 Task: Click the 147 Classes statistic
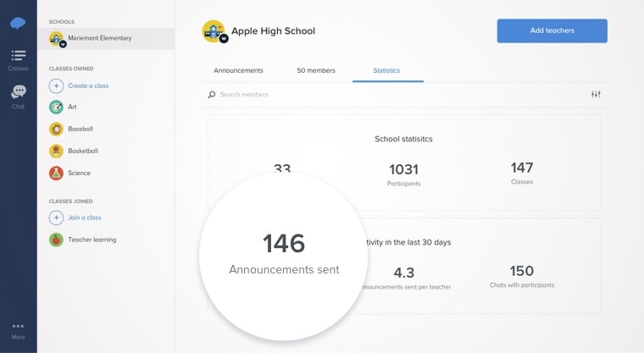(x=522, y=174)
